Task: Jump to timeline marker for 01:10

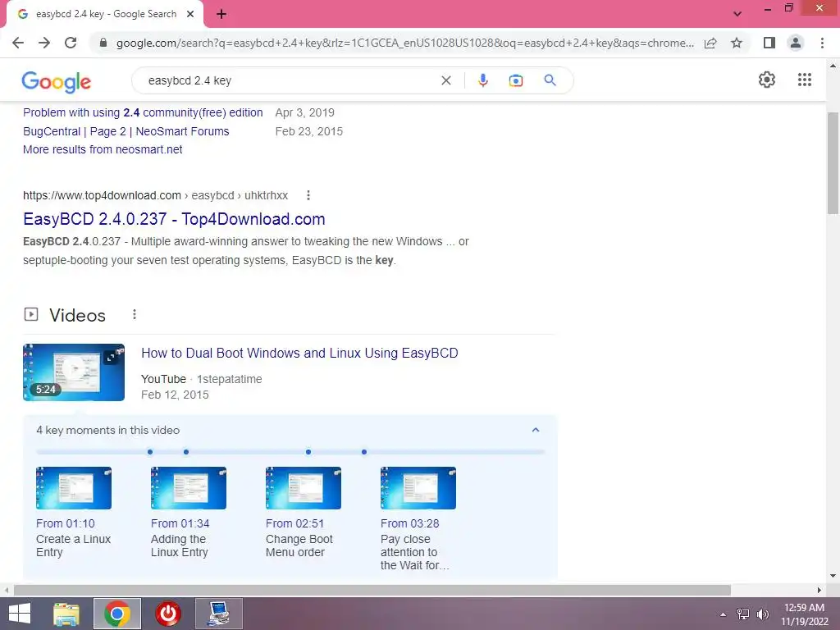Action: tap(150, 452)
